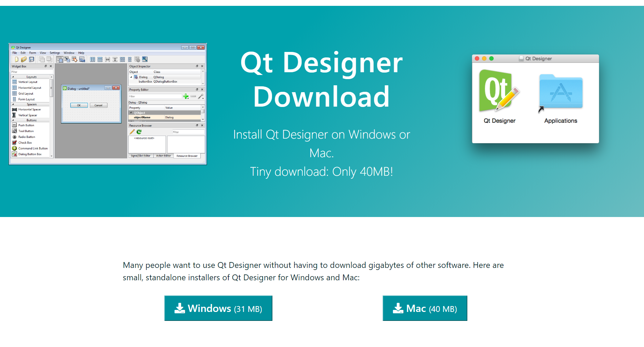Image resolution: width=644 pixels, height=347 pixels.
Task: Click Save floppy icon in Qt Designer toolbar
Action: 31,59
